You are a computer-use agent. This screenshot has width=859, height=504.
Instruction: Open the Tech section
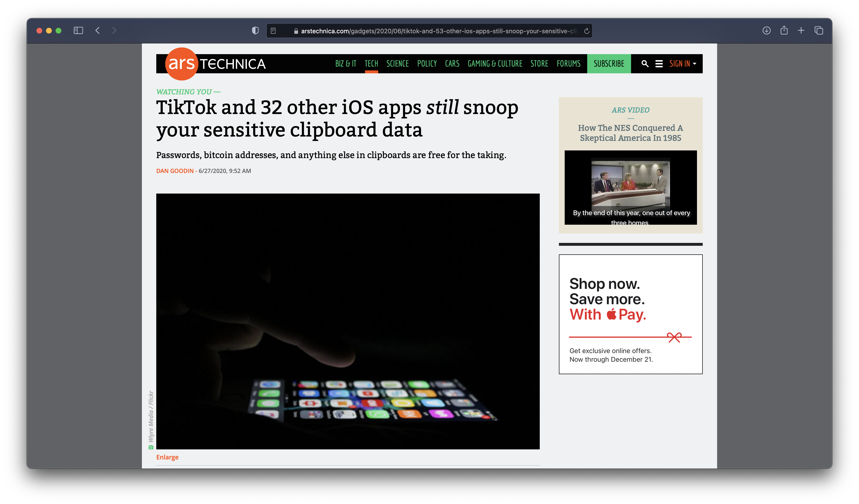point(371,64)
